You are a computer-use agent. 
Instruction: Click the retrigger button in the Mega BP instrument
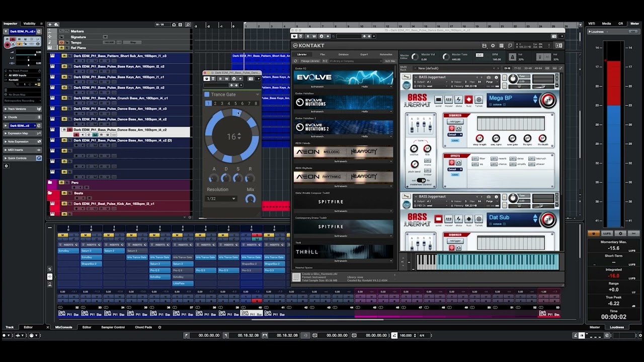tap(455, 122)
